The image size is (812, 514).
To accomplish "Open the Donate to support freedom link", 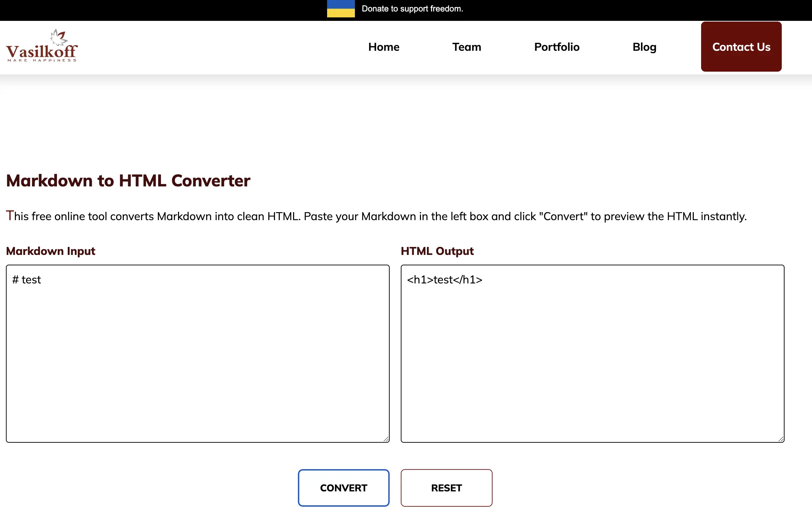I will point(412,9).
